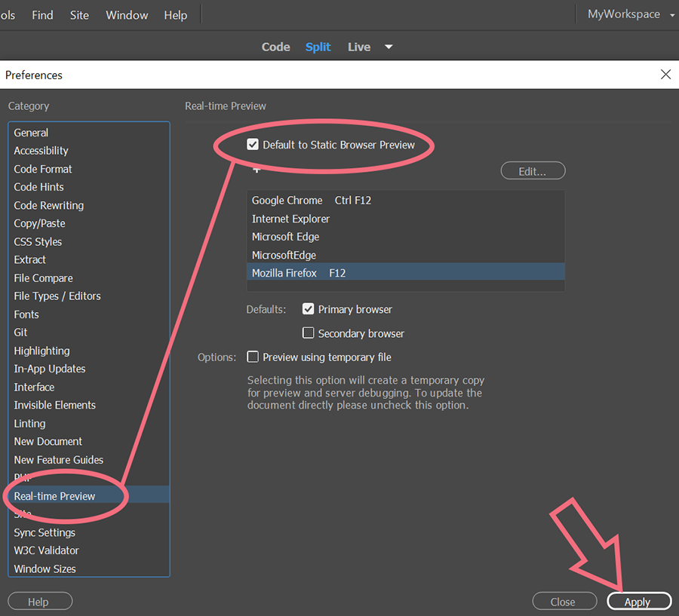Enable Preview using temporary file
This screenshot has height=616, width=679.
point(253,357)
